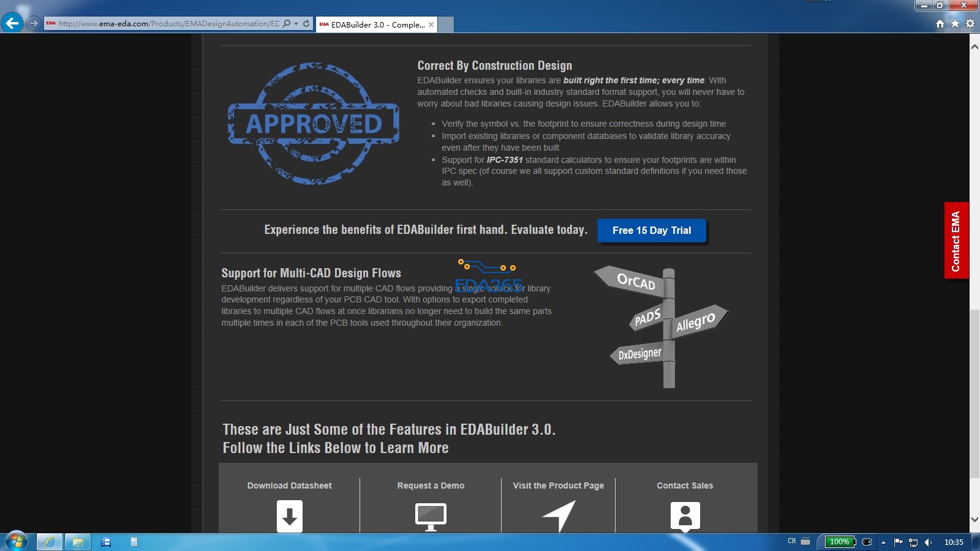Click the blue APPROVED stamp image
Viewport: 980px width, 551px height.
(314, 124)
